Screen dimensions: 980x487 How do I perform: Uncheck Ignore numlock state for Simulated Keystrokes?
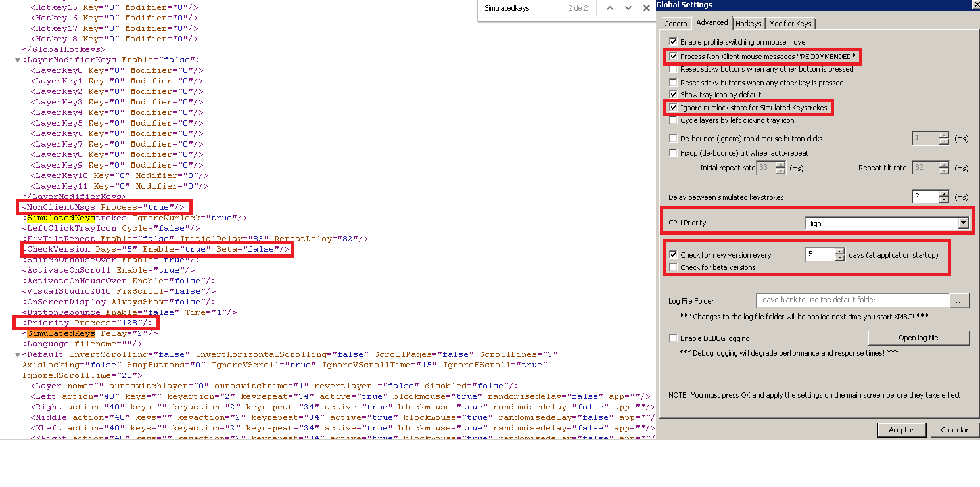click(673, 107)
